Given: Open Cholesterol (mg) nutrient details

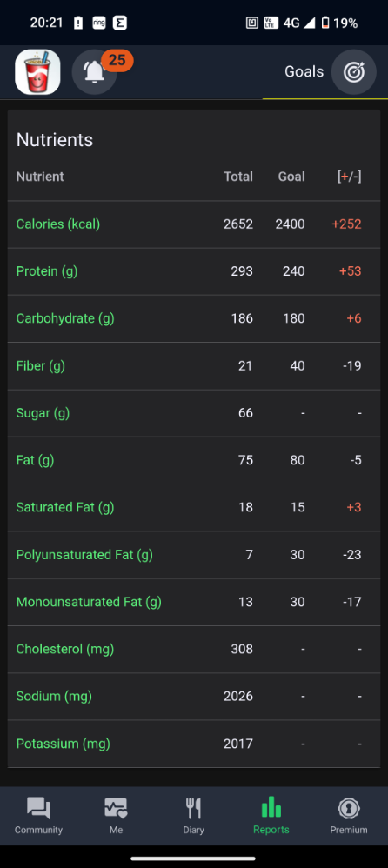Looking at the screenshot, I should click(x=194, y=650).
